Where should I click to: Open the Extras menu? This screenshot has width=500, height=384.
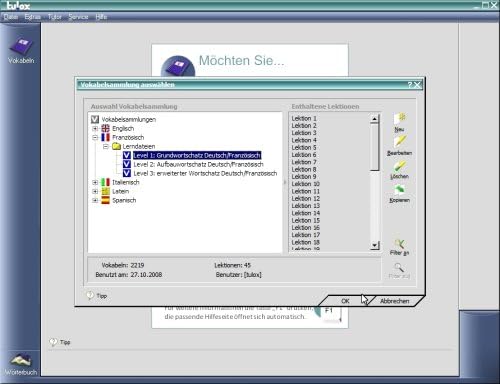[32, 17]
